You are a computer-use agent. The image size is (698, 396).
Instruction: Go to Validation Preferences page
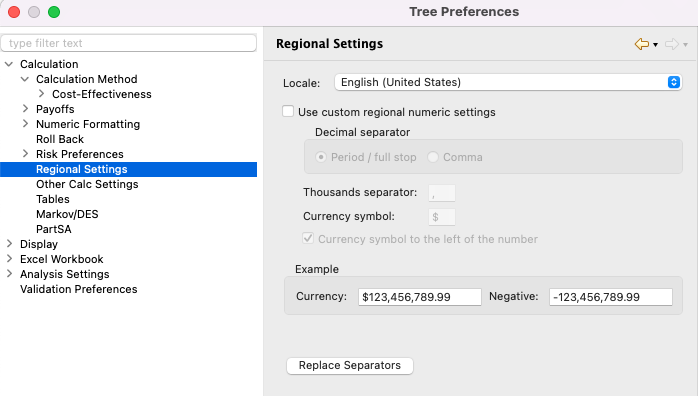(79, 289)
